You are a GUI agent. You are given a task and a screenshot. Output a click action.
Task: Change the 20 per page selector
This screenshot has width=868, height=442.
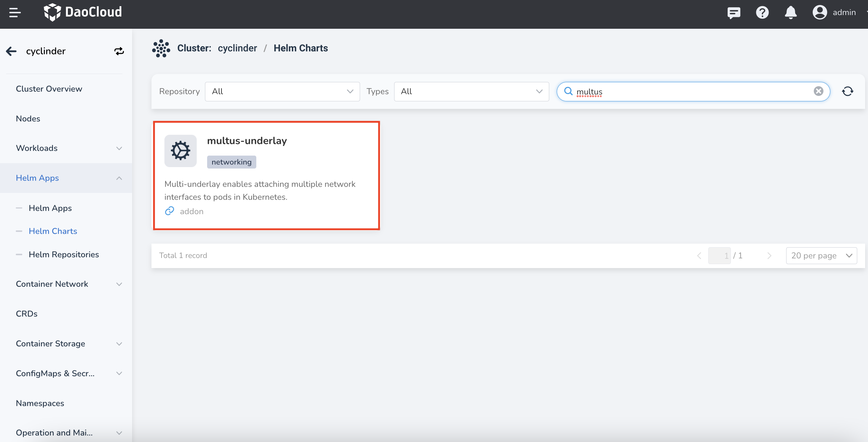(x=821, y=255)
